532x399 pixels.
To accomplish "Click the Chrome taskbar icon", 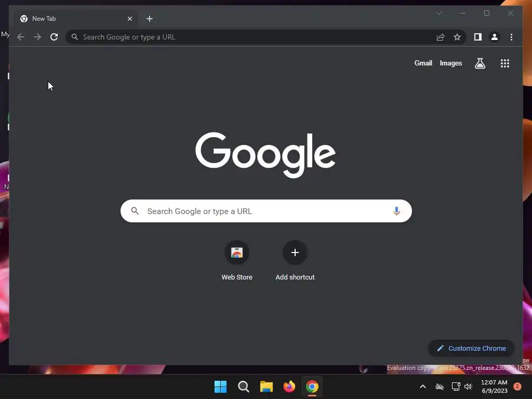I will pos(312,387).
